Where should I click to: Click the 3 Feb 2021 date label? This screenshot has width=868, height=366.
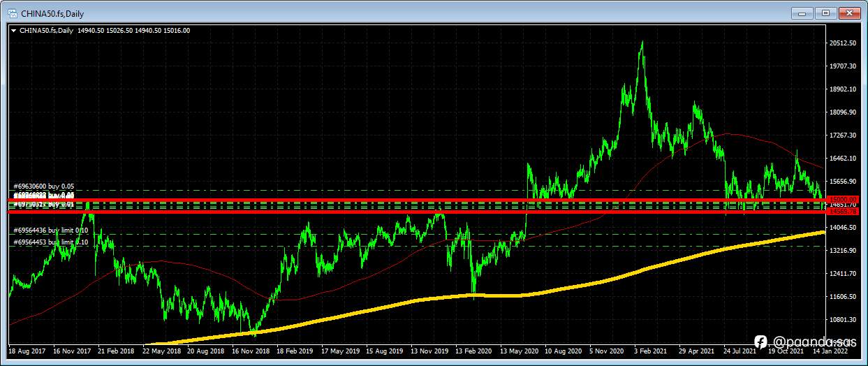click(650, 351)
